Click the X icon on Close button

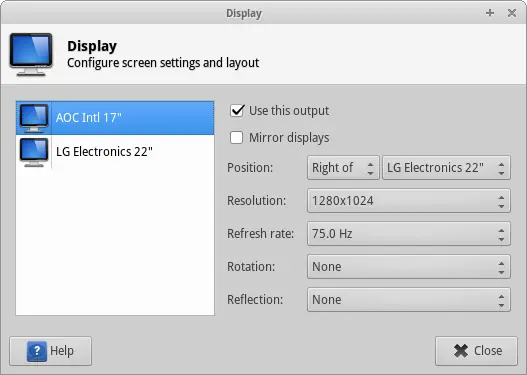(461, 351)
